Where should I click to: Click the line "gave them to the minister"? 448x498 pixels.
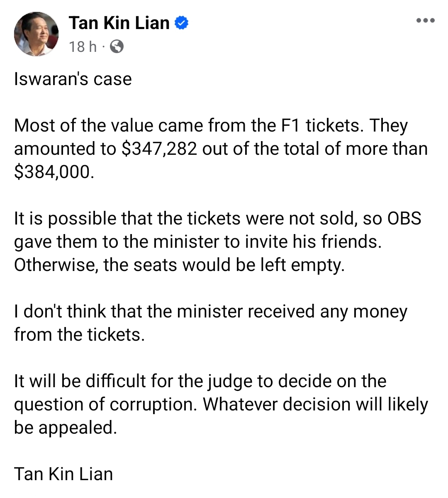coord(198,242)
